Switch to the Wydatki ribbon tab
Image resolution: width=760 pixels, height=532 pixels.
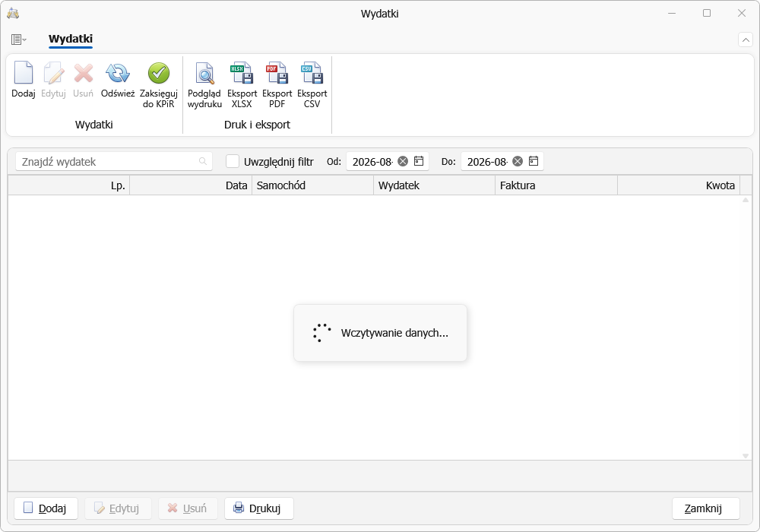point(70,39)
